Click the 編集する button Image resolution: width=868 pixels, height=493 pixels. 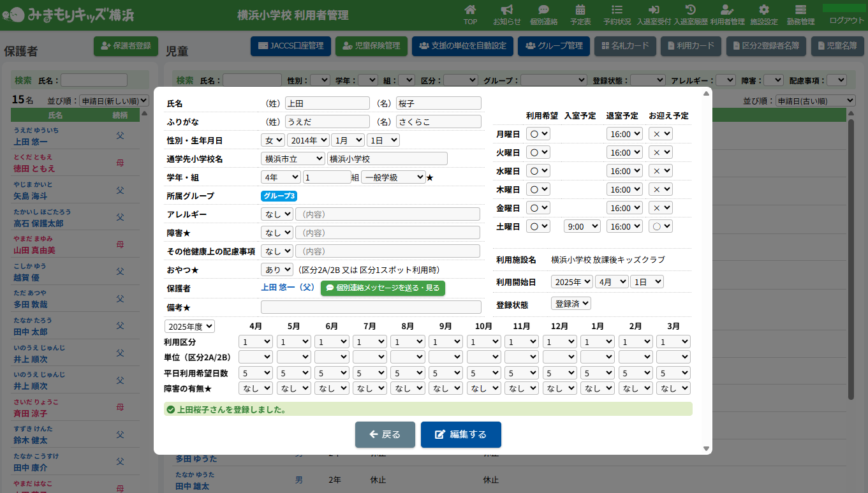[x=460, y=434]
